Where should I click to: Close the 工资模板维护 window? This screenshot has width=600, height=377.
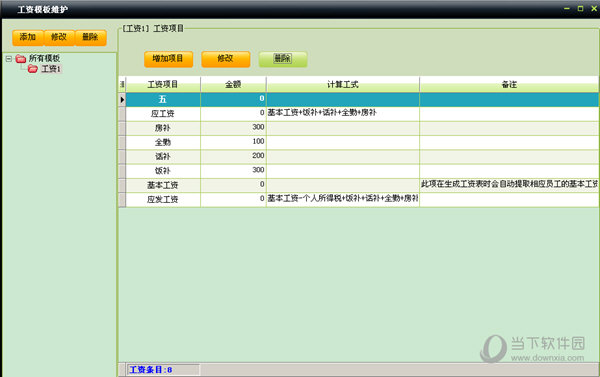point(594,8)
